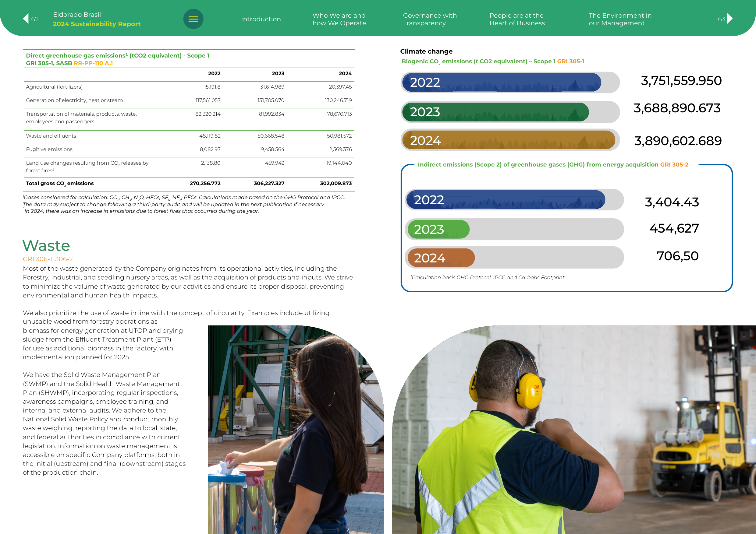Screen dimensions: 756x534
Task: Click the blue 2022 Scope 2 bar
Action: pos(506,200)
